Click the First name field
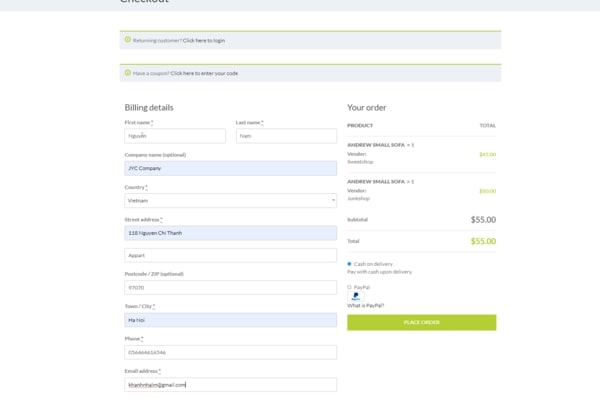Screen dimensions: 600x400 coord(175,136)
